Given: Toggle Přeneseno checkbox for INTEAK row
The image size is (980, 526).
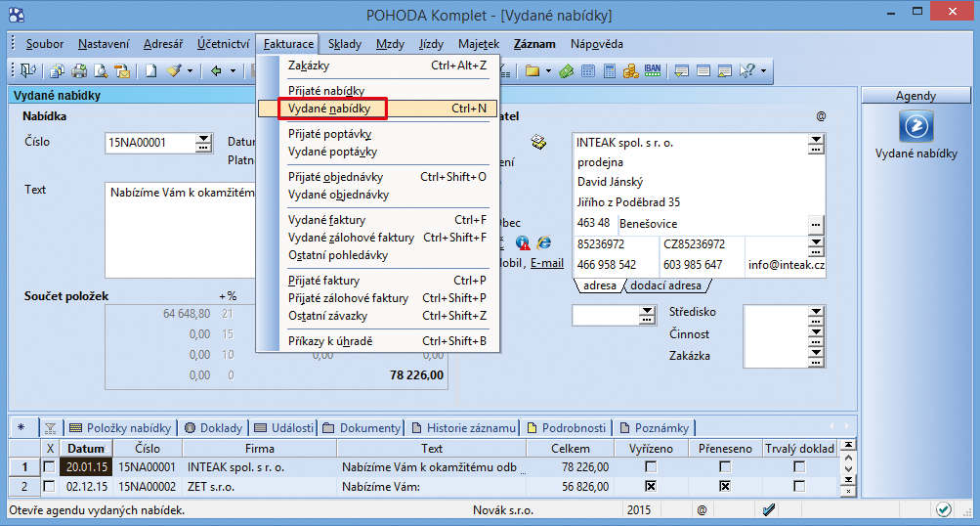Looking at the screenshot, I should tap(724, 466).
